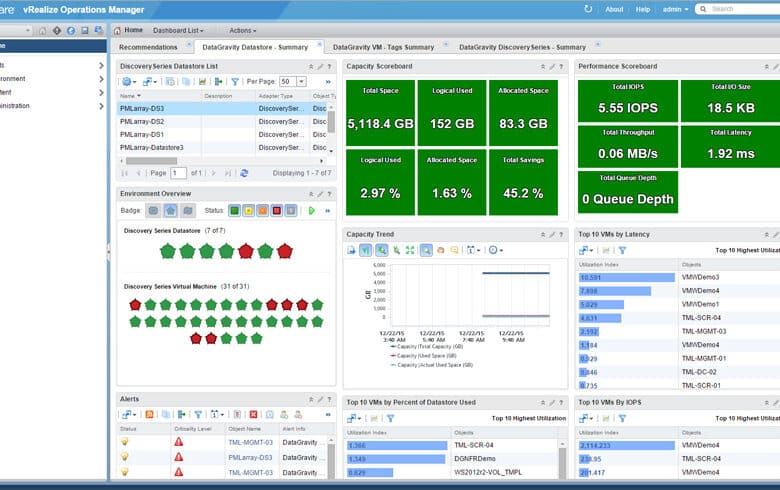This screenshot has width=780, height=490.
Task: Toggle the yellow status filter in Environment Overview
Action: point(248,211)
